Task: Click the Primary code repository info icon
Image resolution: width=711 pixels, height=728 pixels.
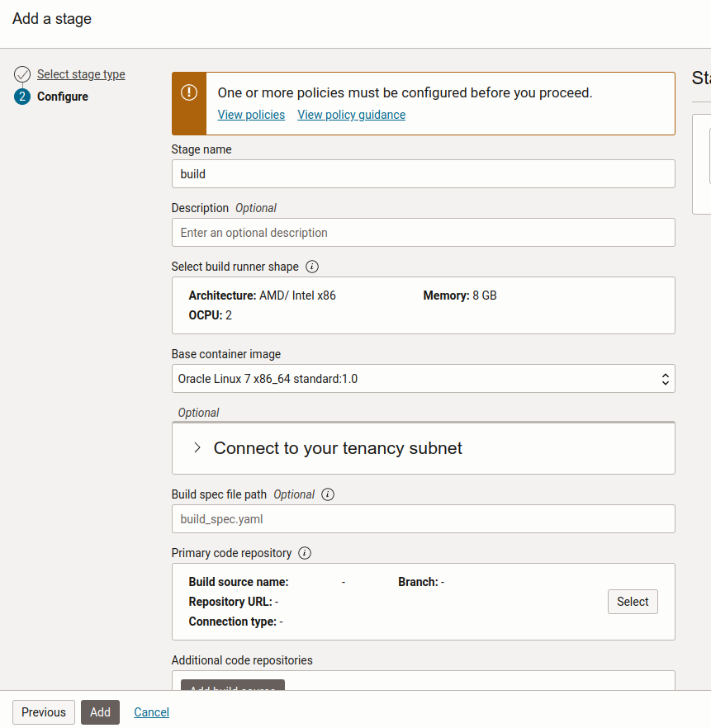Action: (305, 553)
